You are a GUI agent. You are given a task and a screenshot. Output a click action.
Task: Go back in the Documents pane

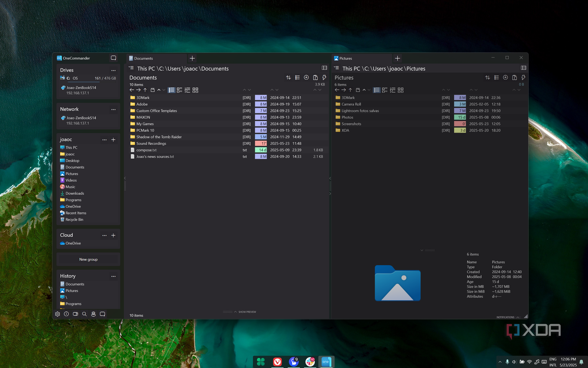tap(132, 90)
